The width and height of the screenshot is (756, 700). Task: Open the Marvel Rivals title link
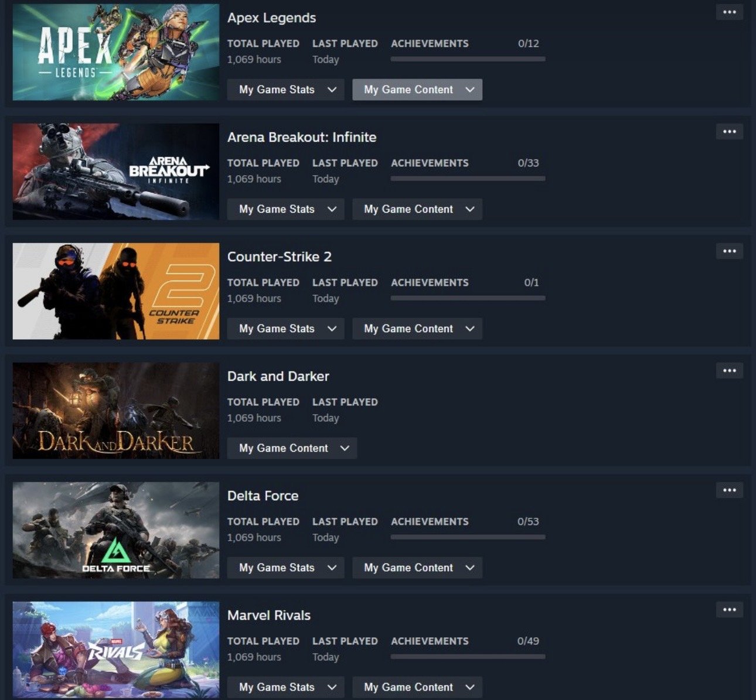[269, 615]
